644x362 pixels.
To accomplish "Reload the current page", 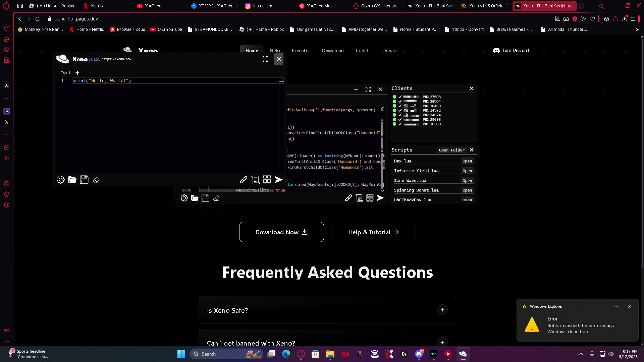I will (x=38, y=19).
